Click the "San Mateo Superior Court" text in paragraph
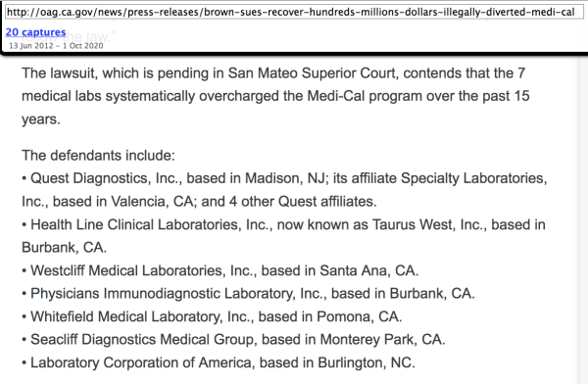This screenshot has height=384, width=588. click(x=312, y=73)
